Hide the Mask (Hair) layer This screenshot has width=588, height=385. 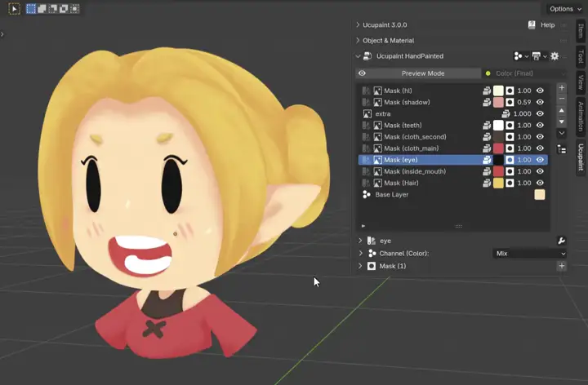pos(540,184)
